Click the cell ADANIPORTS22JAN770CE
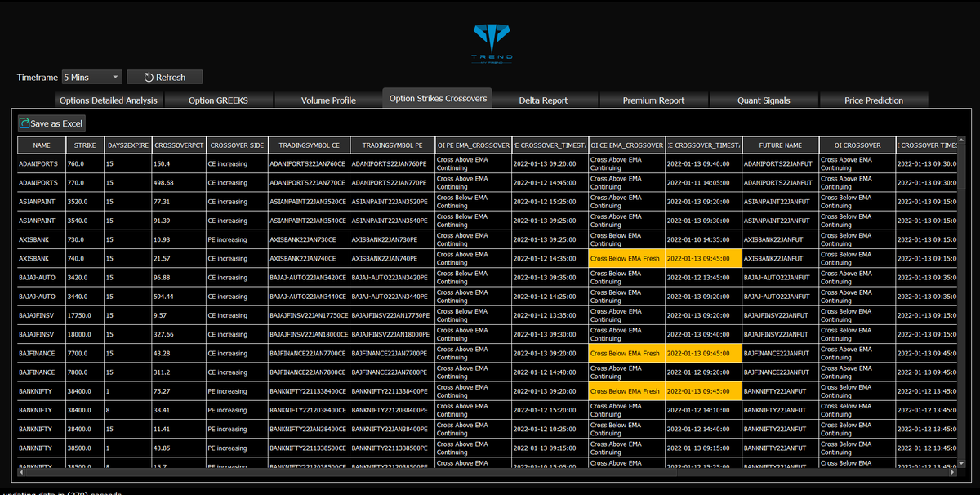 [x=309, y=182]
